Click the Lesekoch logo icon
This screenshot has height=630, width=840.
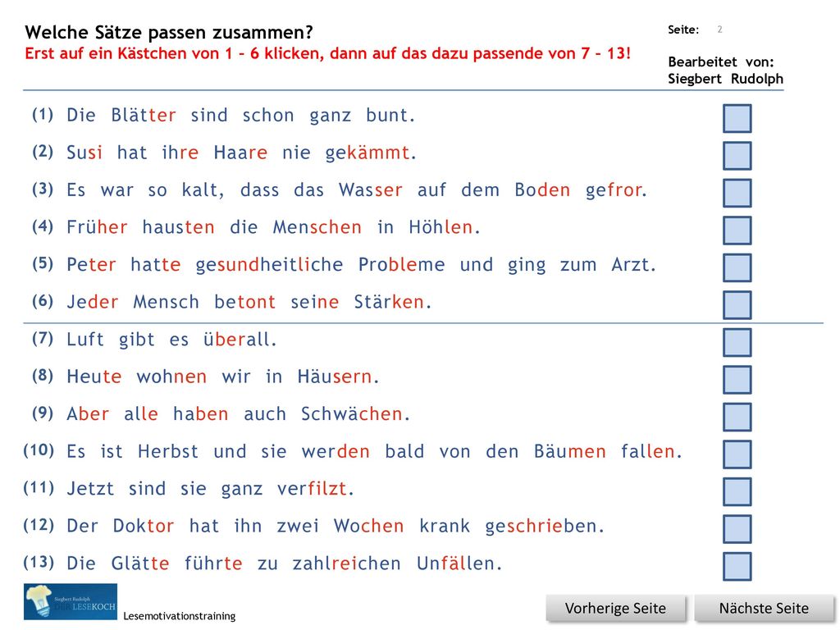pos(71,602)
